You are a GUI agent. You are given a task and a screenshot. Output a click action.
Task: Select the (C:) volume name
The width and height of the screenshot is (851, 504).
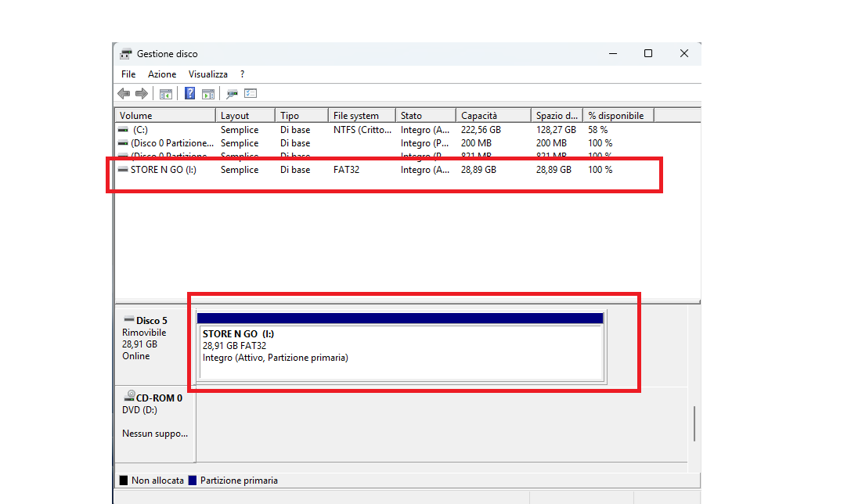point(141,130)
